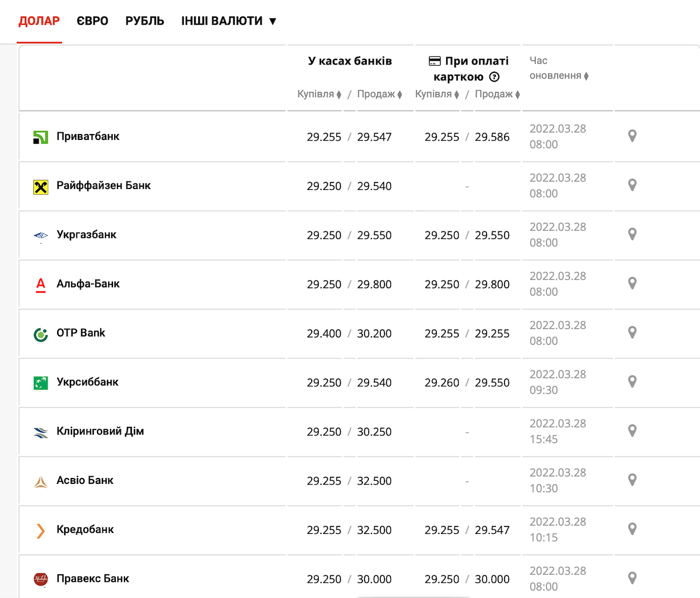
Task: Sort by cash desk Продаж column
Action: coord(380,94)
